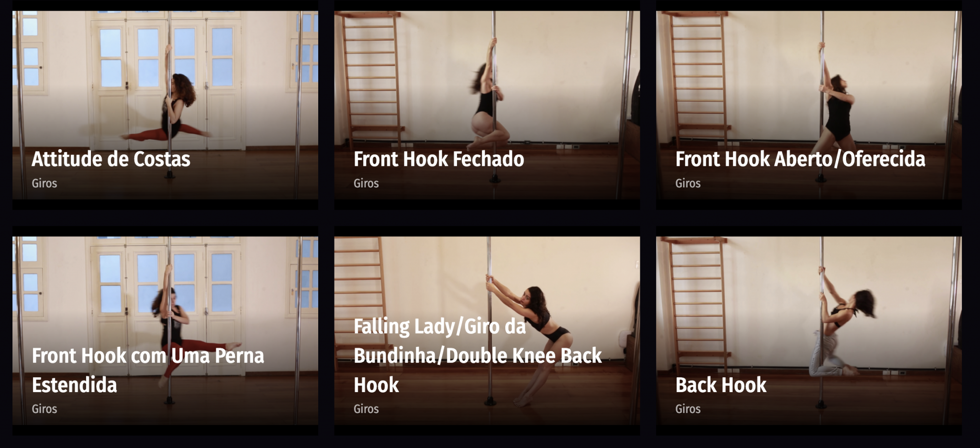The width and height of the screenshot is (980, 448).
Task: Click the 'Back Hook' title text
Action: [x=721, y=385]
